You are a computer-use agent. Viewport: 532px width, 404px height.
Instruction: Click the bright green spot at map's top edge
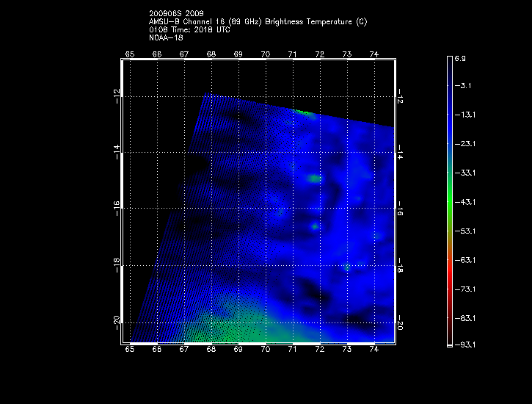click(306, 112)
